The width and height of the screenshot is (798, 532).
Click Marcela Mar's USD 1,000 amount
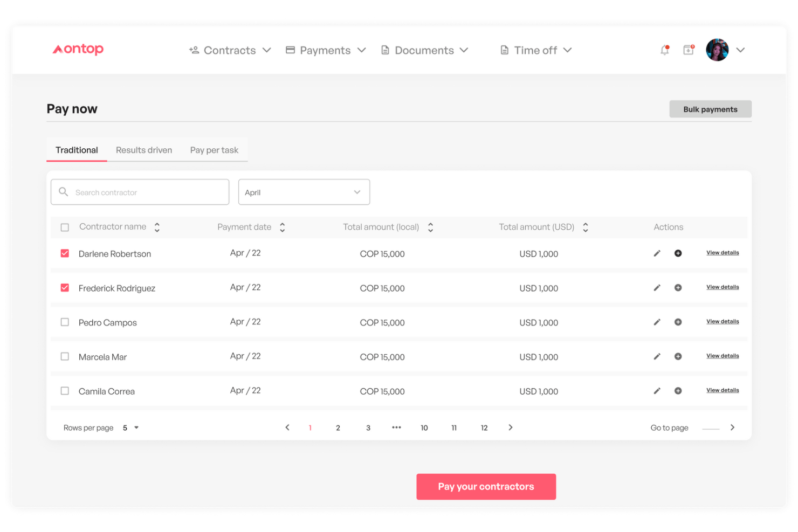click(539, 357)
